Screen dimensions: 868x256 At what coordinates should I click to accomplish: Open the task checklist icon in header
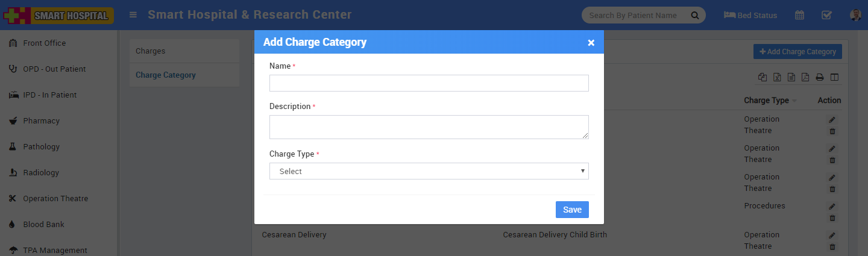[x=827, y=15]
